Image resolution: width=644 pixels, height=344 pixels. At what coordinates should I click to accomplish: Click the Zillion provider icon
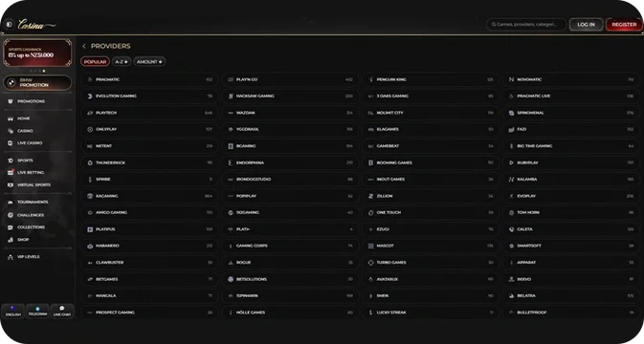pyautogui.click(x=371, y=196)
